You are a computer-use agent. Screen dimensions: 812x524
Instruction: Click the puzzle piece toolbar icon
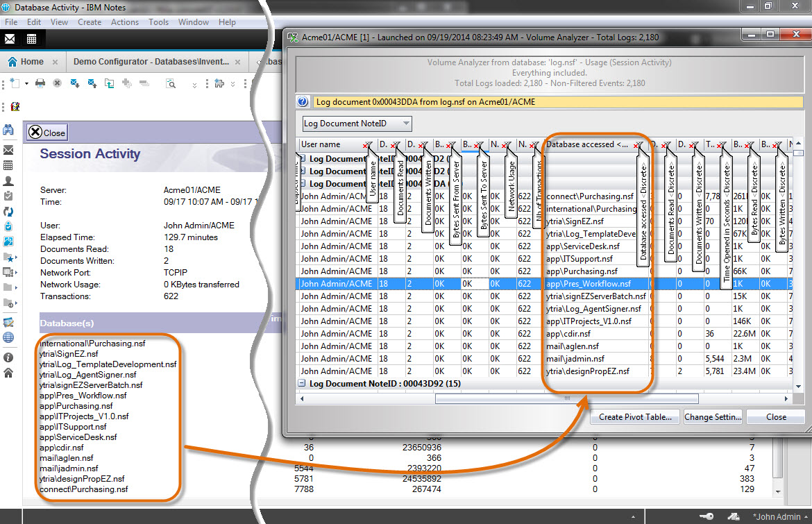tap(219, 83)
